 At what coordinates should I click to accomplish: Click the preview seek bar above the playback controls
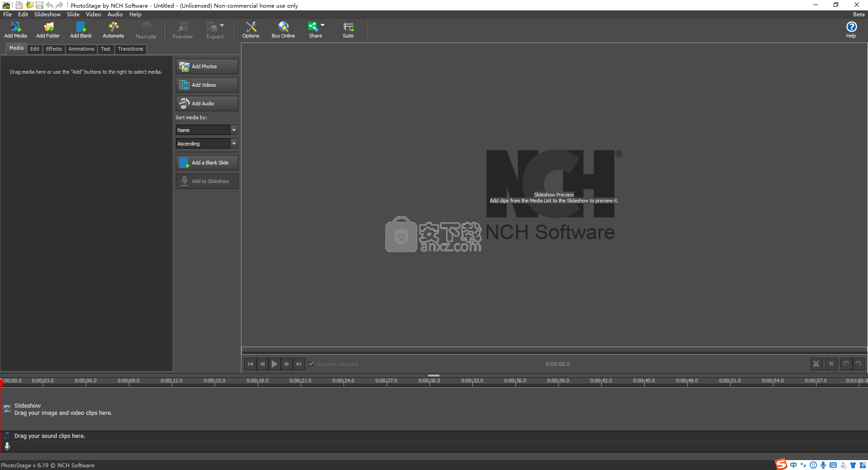coord(554,350)
